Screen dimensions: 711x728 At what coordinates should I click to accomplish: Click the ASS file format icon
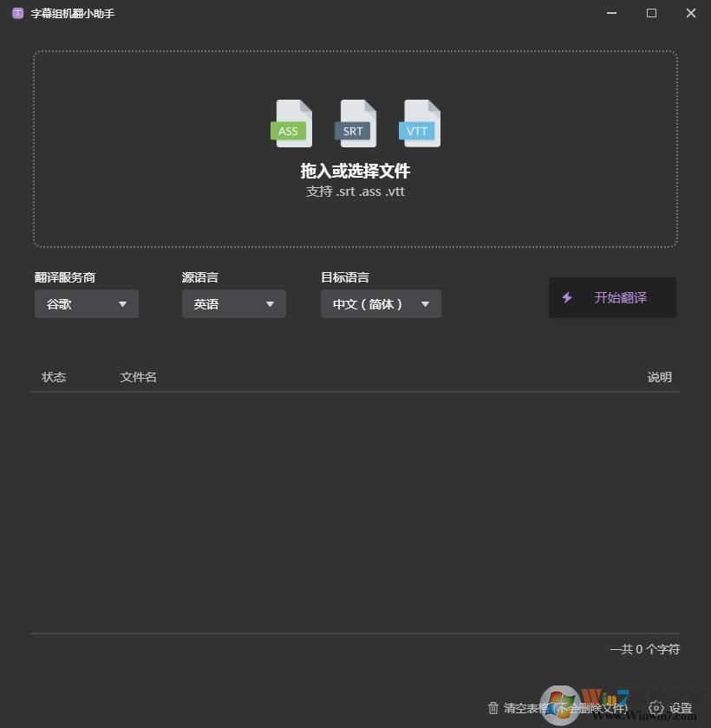tap(290, 123)
